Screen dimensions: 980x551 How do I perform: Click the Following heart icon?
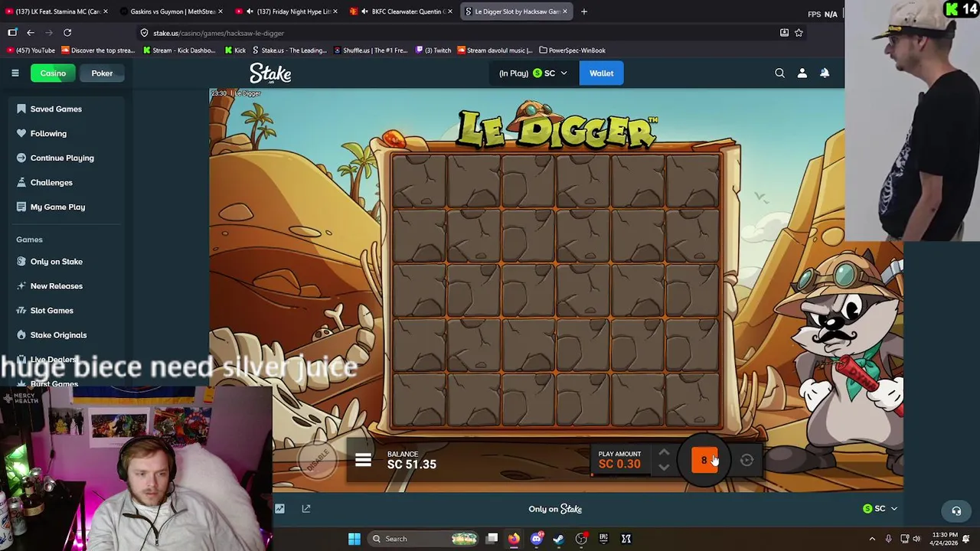pos(21,133)
